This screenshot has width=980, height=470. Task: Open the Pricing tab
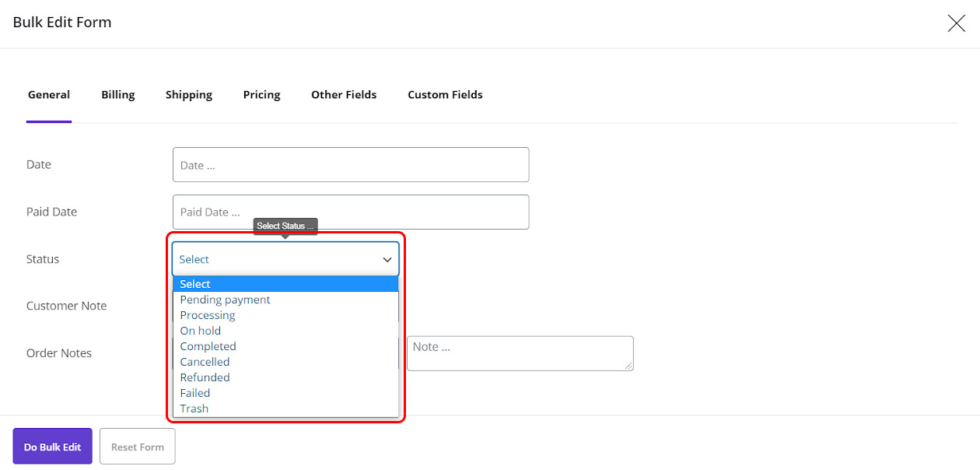pos(261,95)
